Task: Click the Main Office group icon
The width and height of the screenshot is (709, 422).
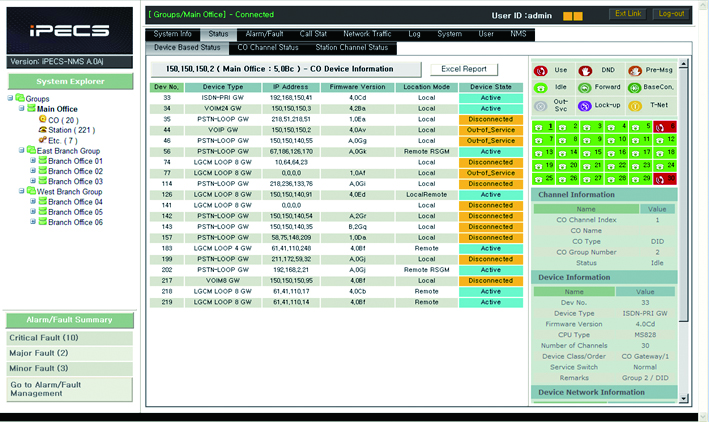Action: pyautogui.click(x=31, y=108)
